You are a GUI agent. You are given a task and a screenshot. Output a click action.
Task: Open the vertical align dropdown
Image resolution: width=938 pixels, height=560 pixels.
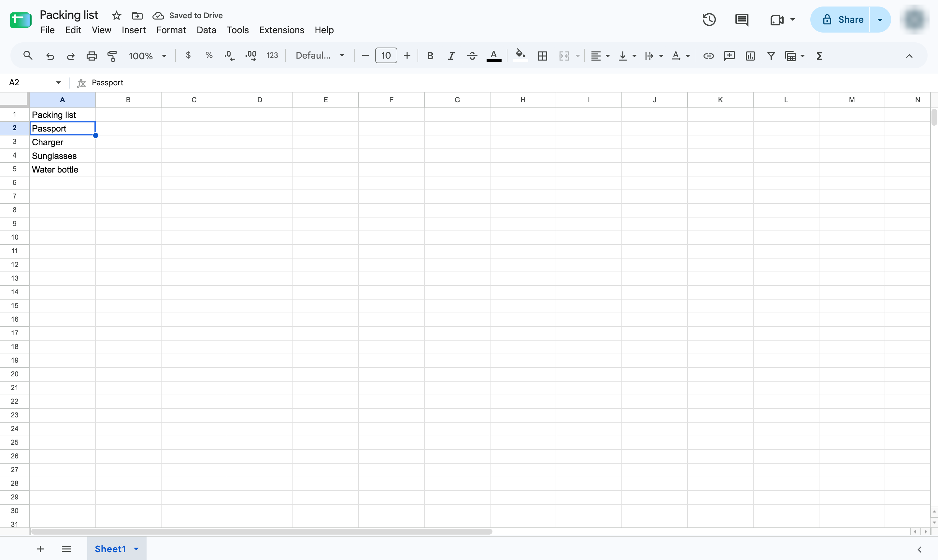(627, 56)
